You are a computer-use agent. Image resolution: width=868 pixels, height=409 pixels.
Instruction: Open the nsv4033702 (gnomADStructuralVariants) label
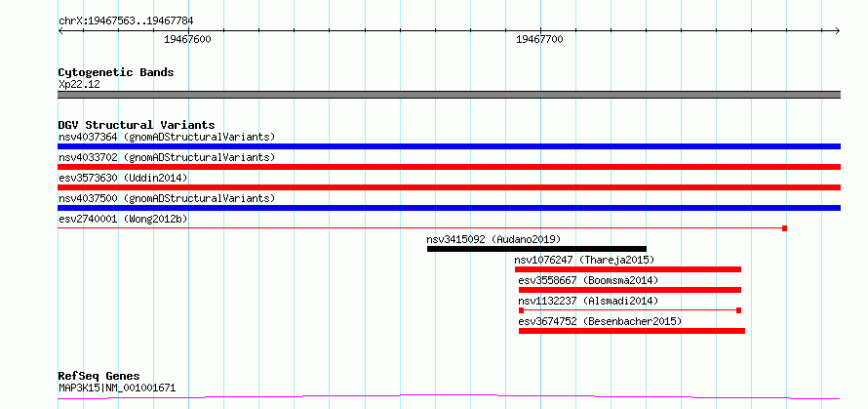(x=167, y=157)
